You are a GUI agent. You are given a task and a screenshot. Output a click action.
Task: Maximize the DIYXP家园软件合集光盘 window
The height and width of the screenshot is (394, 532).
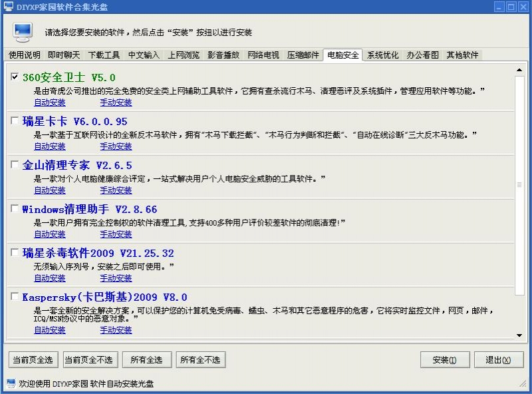pyautogui.click(x=511, y=7)
